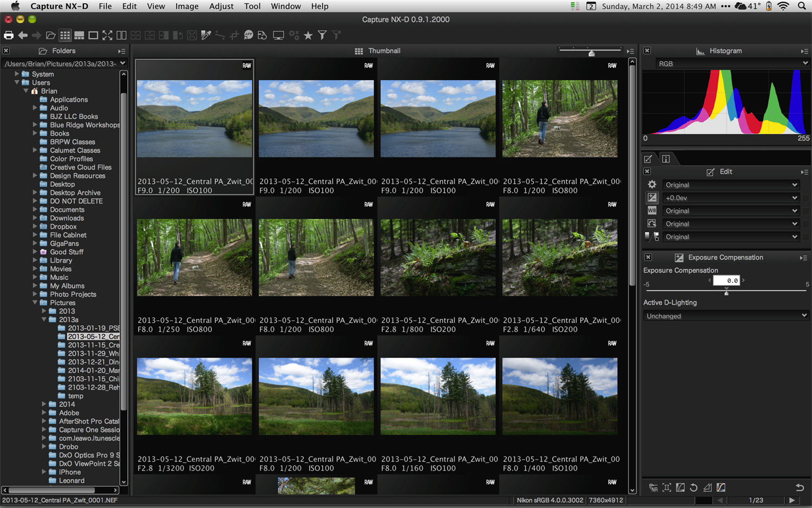Open the folder path dropdown at /Users/Brian/Pictures
This screenshot has height=508, width=812.
[x=64, y=63]
